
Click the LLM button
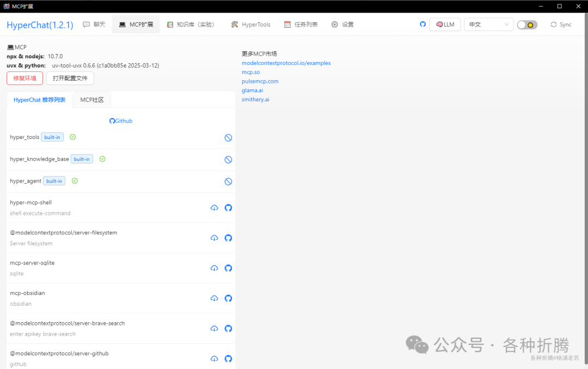tap(445, 25)
